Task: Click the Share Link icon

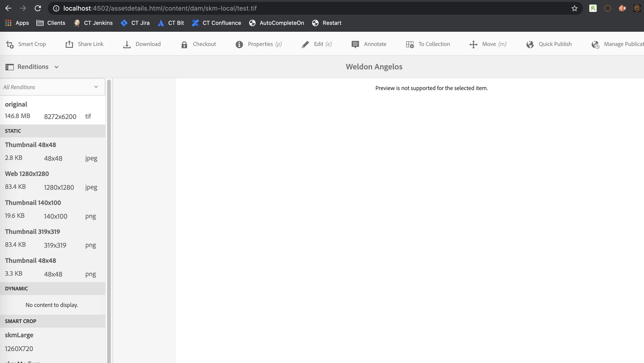Action: pos(69,44)
